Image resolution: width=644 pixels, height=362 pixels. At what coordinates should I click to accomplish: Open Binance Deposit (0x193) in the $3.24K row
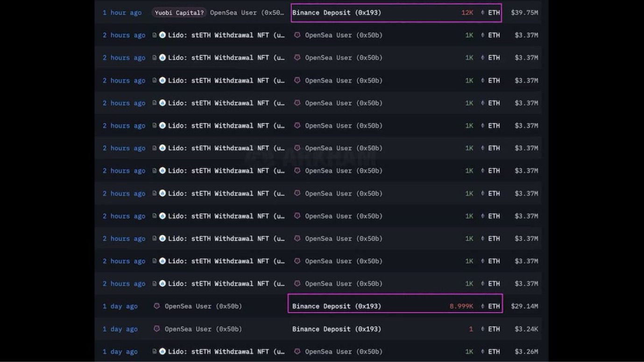[337, 329]
